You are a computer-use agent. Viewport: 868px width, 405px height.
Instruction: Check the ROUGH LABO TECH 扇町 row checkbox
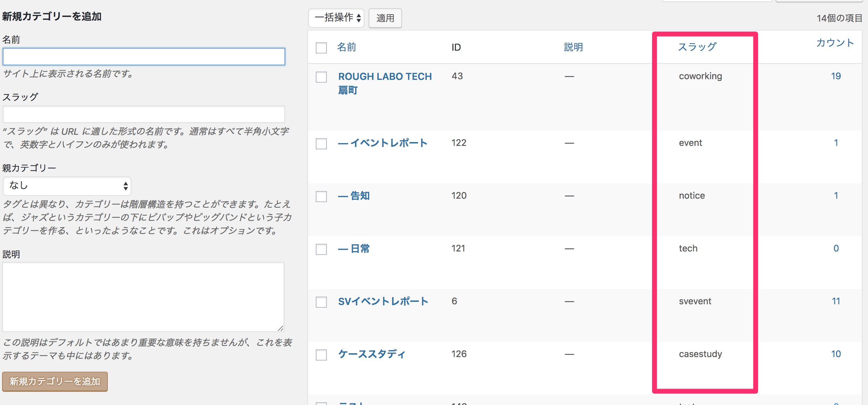pyautogui.click(x=321, y=77)
